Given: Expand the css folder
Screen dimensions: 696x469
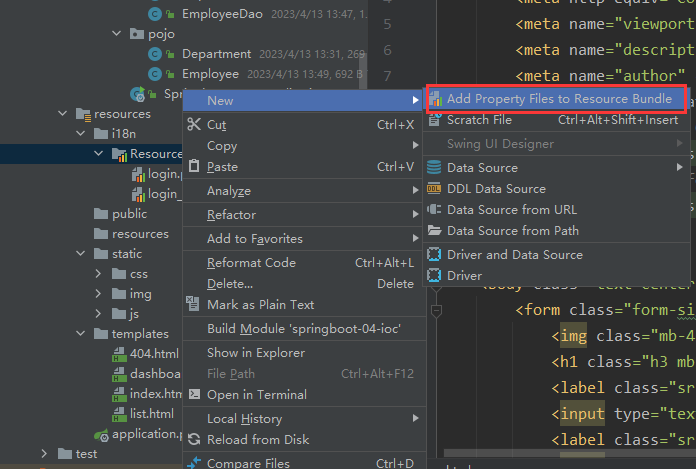Looking at the screenshot, I should click(x=98, y=274).
